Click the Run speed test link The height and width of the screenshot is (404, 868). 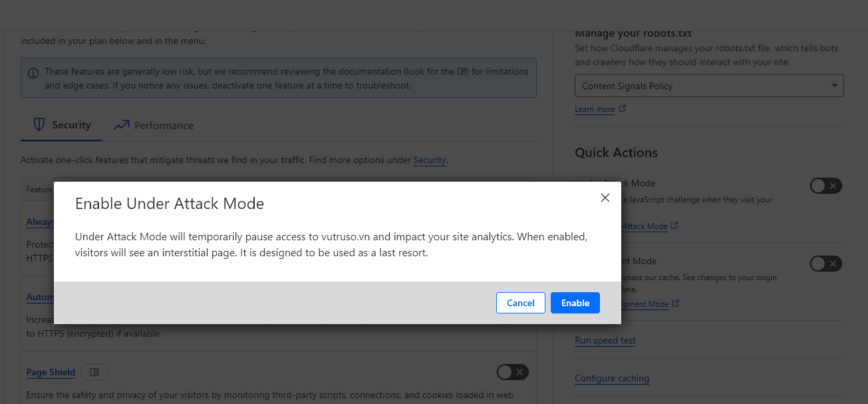tap(605, 340)
